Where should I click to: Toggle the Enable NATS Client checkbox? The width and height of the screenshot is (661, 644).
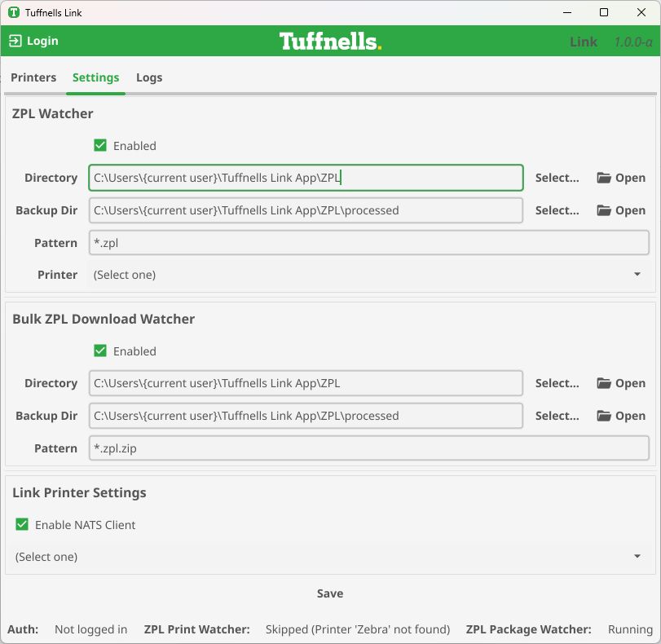click(22, 525)
